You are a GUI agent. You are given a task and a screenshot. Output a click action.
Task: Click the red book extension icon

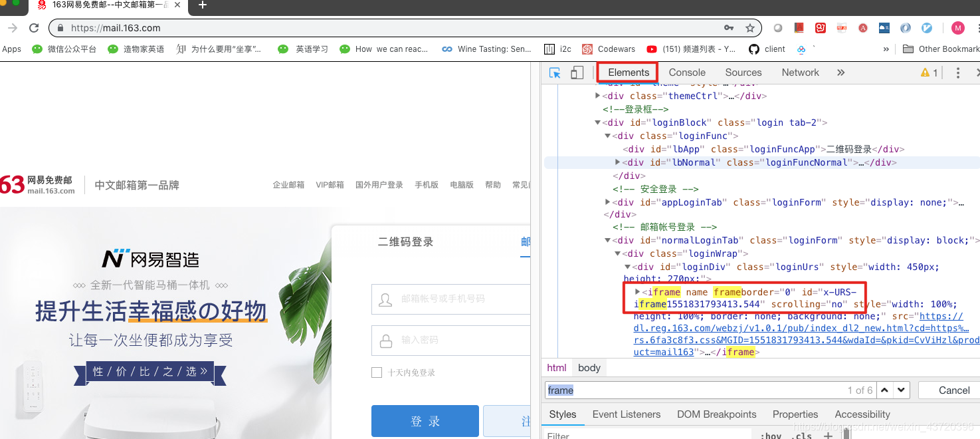(x=799, y=28)
